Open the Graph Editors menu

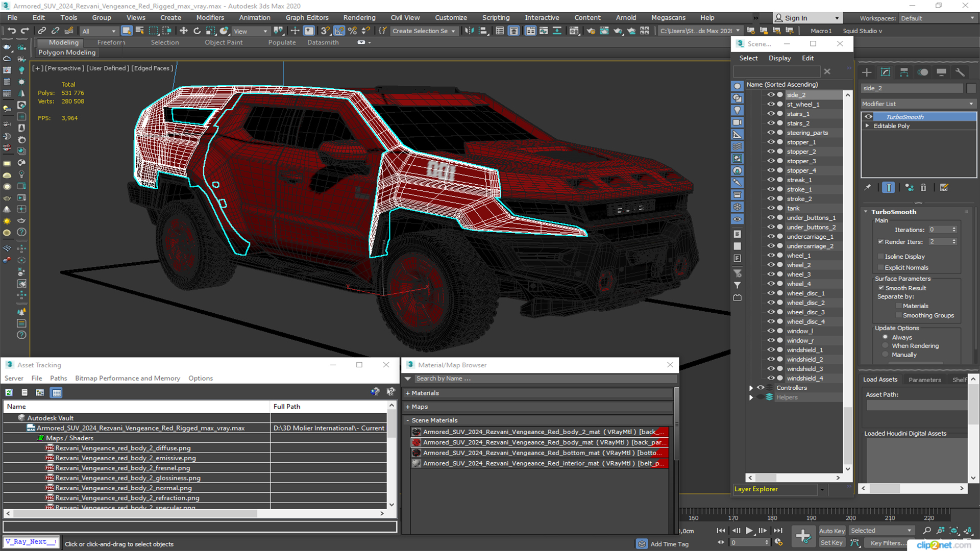point(307,17)
